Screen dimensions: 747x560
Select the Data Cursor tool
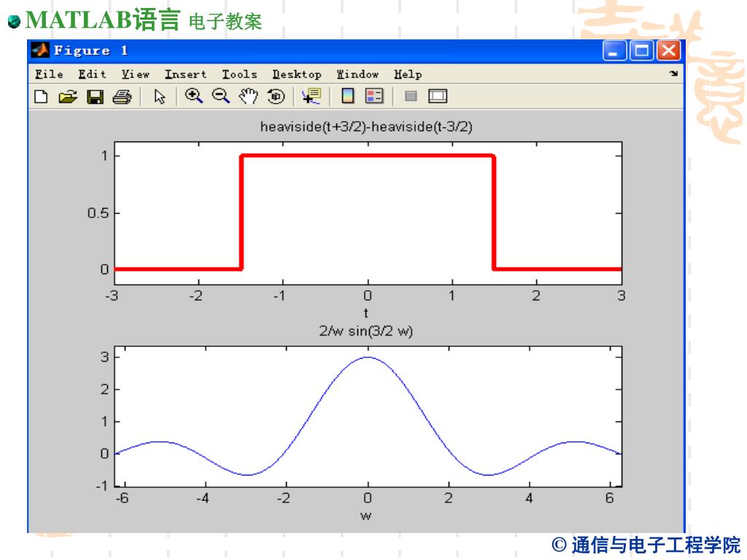point(311,96)
